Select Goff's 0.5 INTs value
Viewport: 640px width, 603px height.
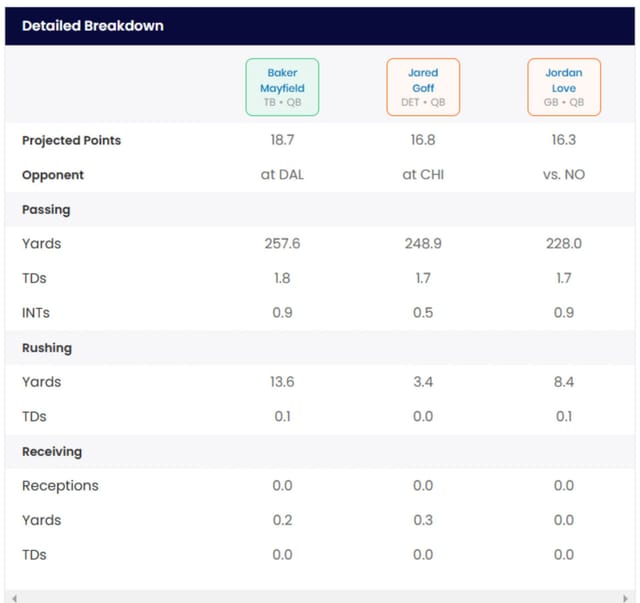click(x=423, y=313)
